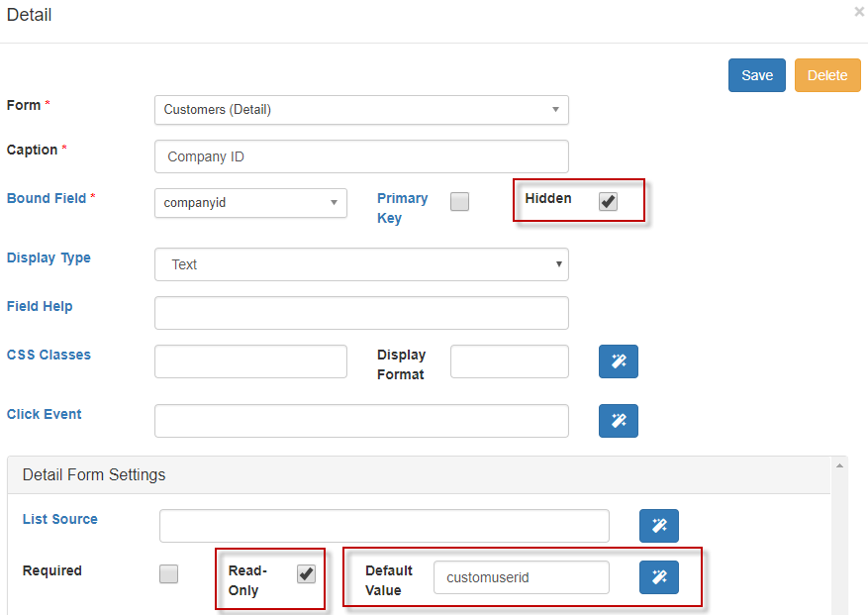The image size is (868, 615).
Task: Focus the Field Help text input
Action: 361,313
